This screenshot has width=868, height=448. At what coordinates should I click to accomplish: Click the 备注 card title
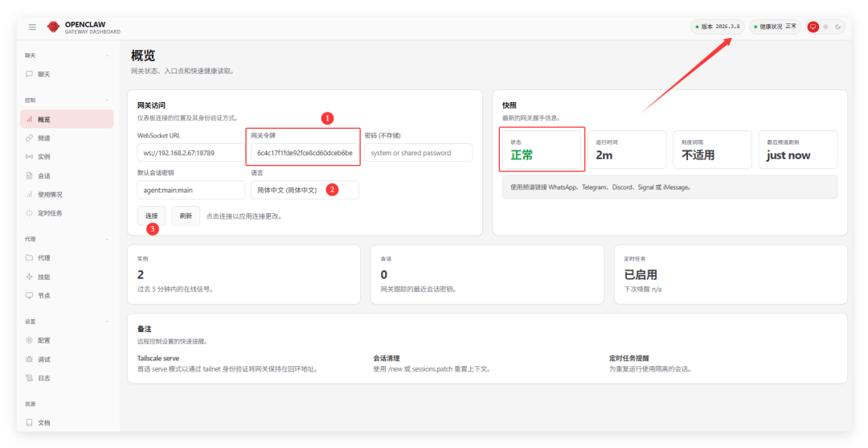[144, 329]
